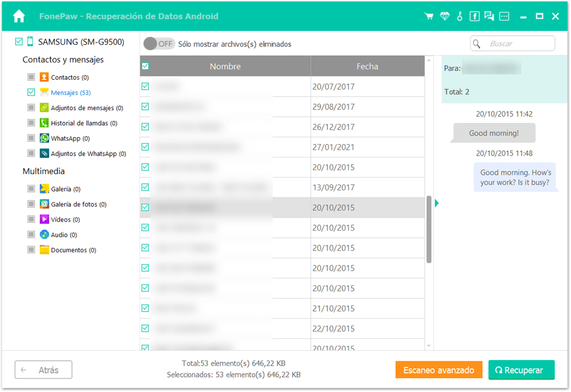Click the Adjuntos de WhatsApp paperclip icon
The image size is (571, 392).
[x=44, y=154]
